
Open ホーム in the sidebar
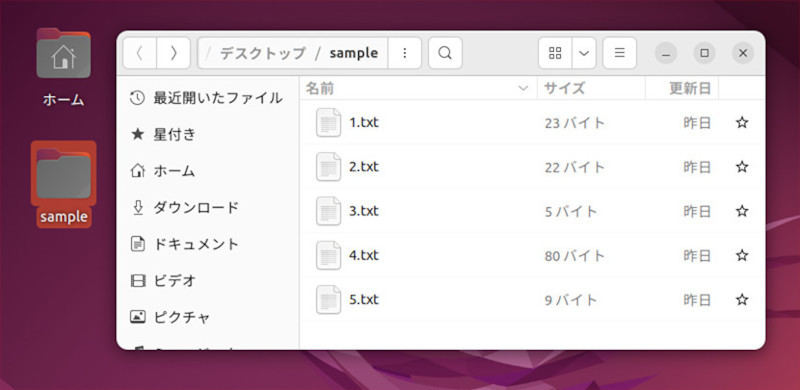click(x=207, y=171)
